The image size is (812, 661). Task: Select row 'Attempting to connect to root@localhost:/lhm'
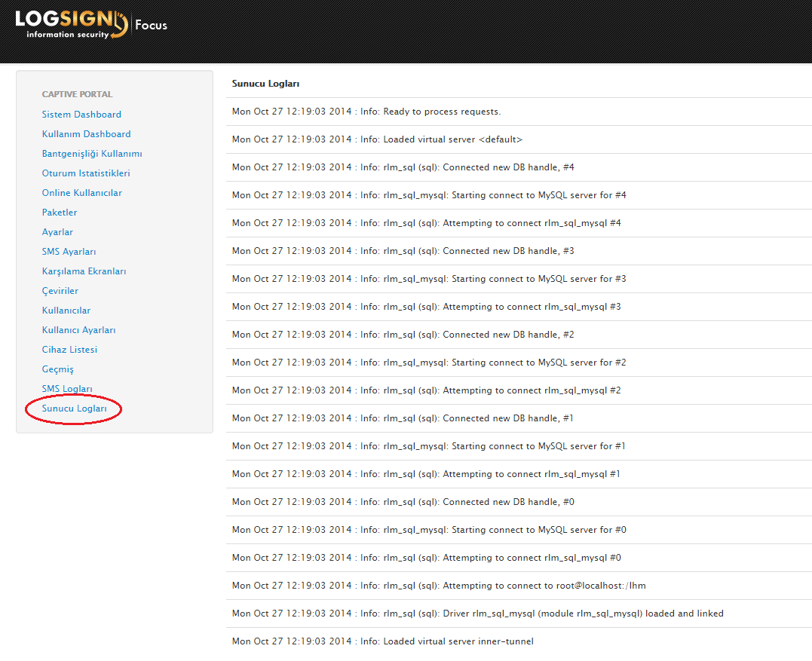[519, 587]
